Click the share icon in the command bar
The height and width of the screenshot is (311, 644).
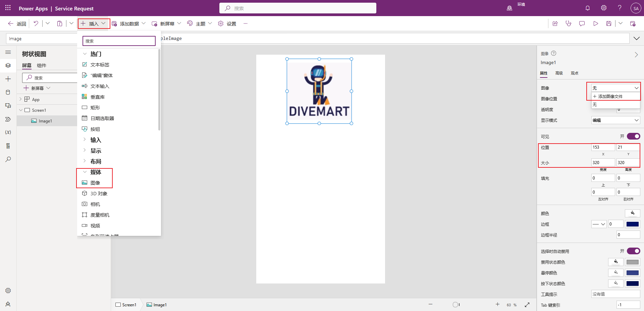(x=555, y=23)
